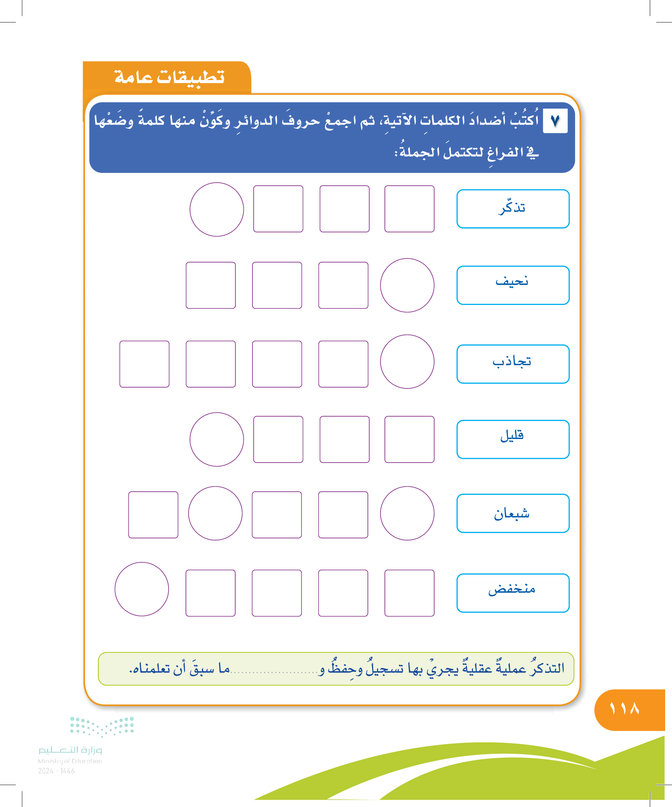Viewport: 672px width, 807px height.
Task: Click the circle in the نحيف row
Action: point(407,285)
